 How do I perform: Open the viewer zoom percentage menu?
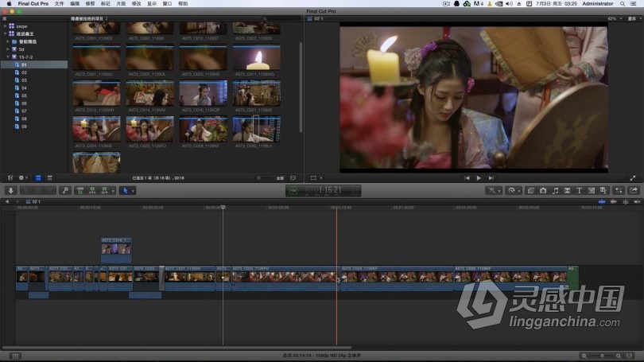pos(615,19)
